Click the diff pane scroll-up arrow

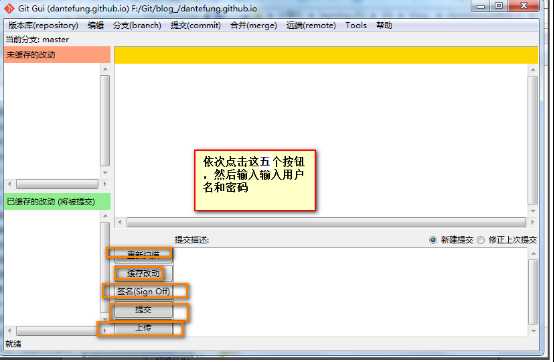click(532, 70)
